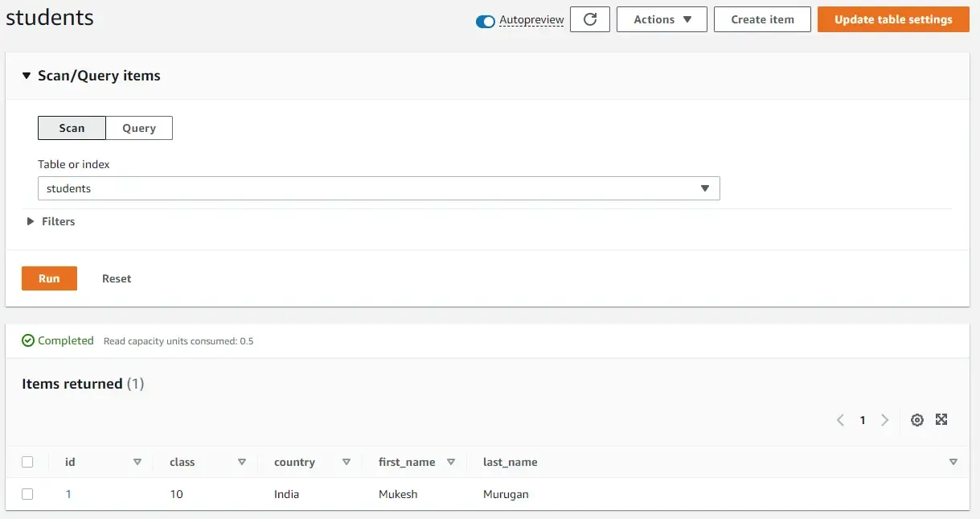This screenshot has height=519, width=980.
Task: Open item with id 1
Action: point(68,494)
